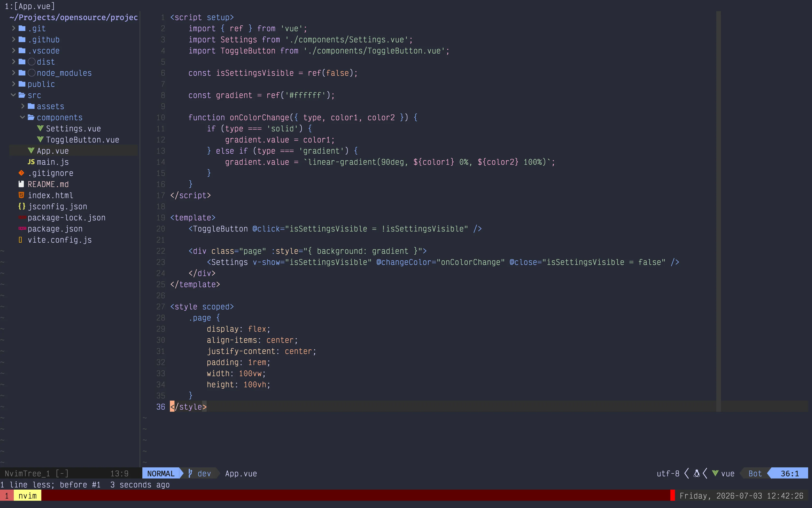This screenshot has width=812, height=508.
Task: Click the icon beside vite.config.js
Action: pos(21,239)
